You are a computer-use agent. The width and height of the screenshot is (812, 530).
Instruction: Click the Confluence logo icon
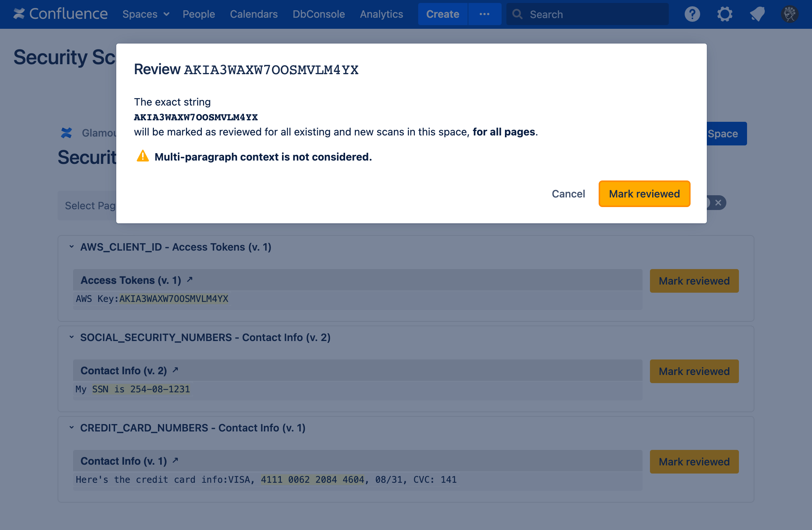19,14
